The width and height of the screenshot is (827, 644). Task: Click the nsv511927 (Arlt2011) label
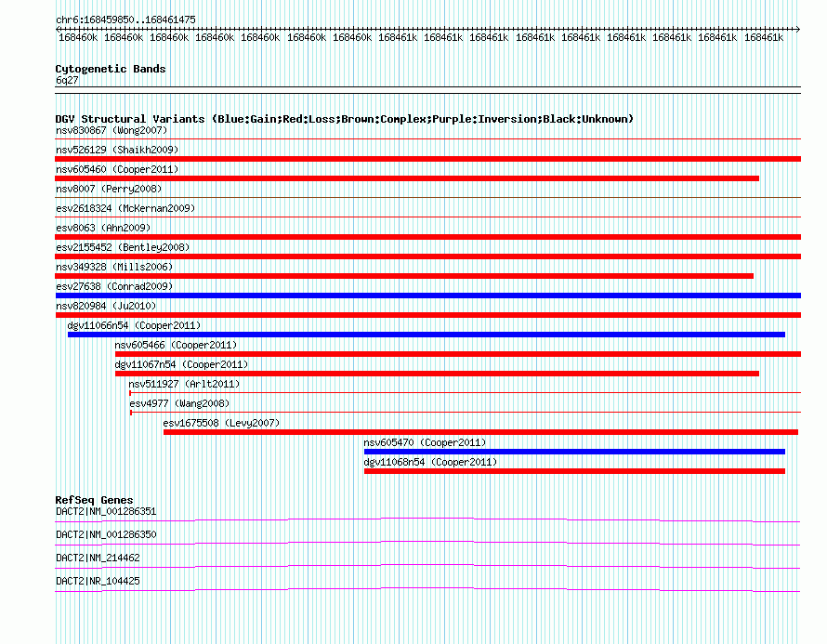point(184,384)
